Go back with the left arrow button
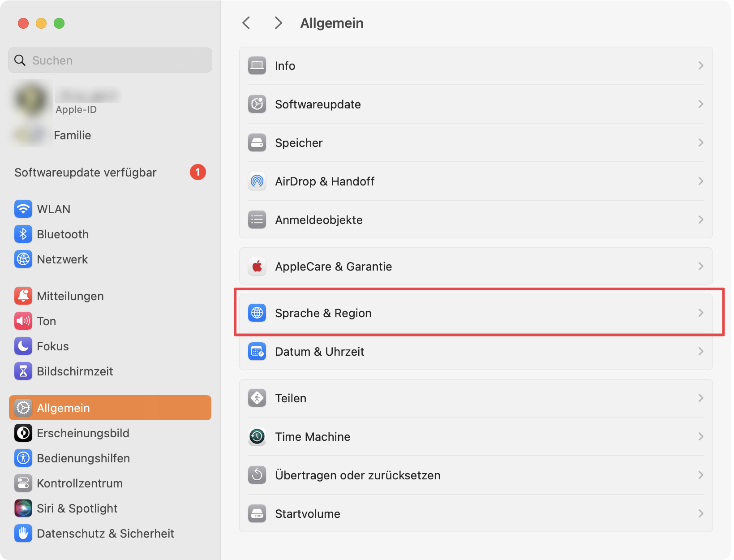The image size is (734, 560). 246,23
